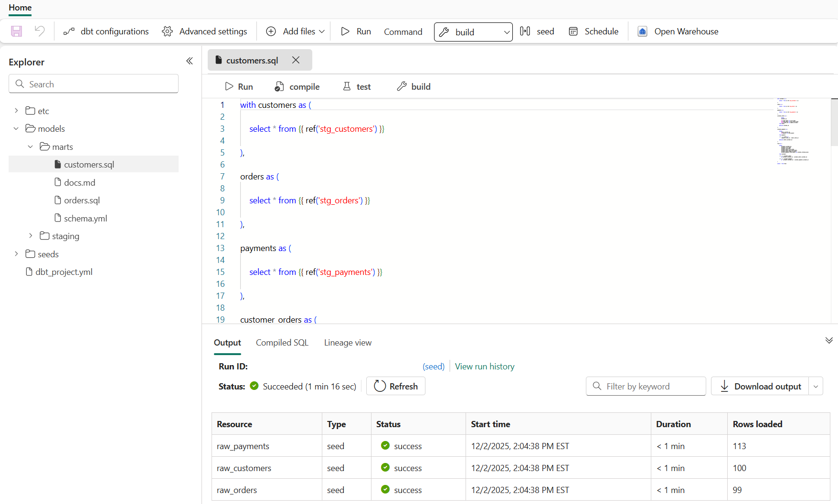Click the Home ribbon tab
This screenshot has width=838, height=504.
point(20,8)
